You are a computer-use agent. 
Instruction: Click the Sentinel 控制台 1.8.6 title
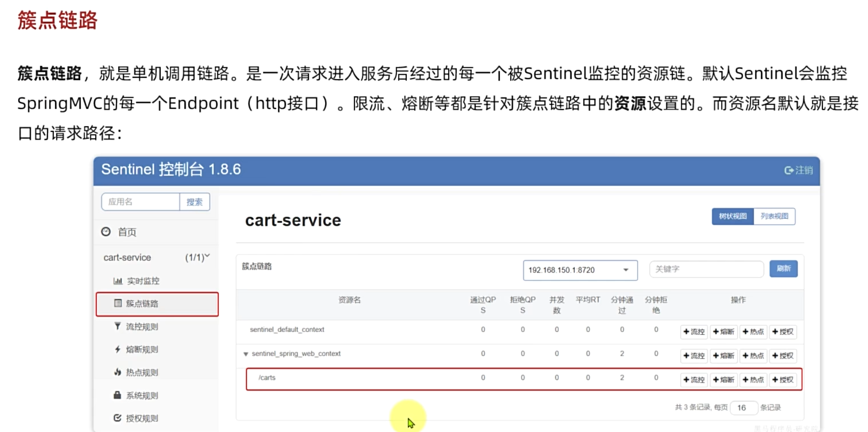(x=171, y=169)
